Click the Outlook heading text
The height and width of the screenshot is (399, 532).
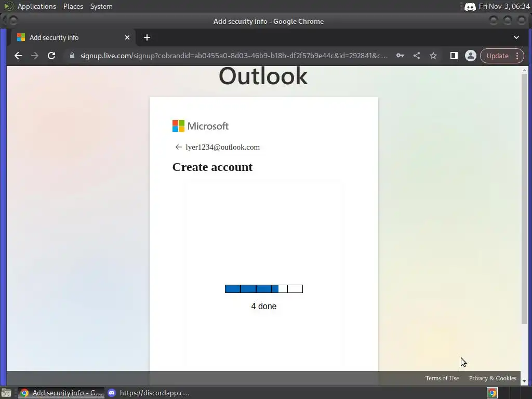tap(263, 75)
